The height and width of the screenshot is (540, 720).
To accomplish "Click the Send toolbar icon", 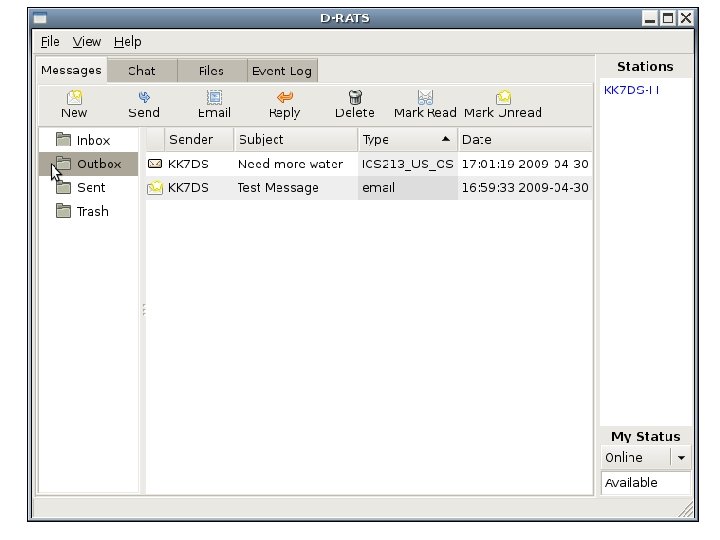I will [x=144, y=105].
